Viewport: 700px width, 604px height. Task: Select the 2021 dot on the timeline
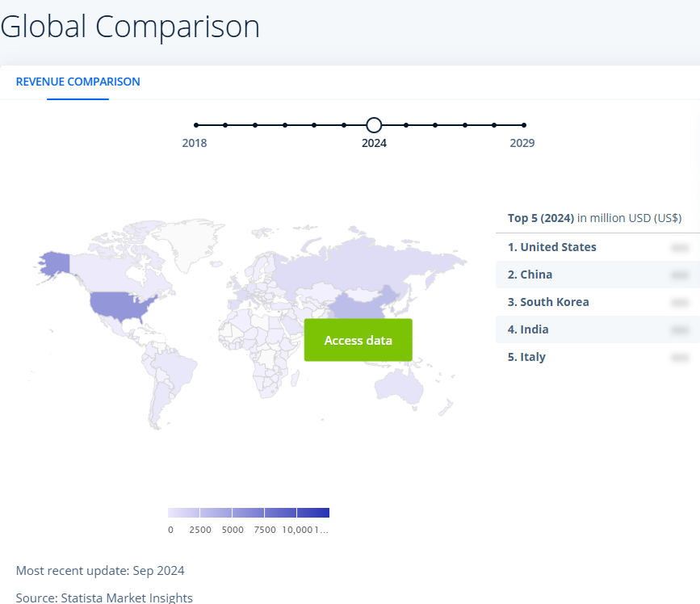click(x=285, y=125)
